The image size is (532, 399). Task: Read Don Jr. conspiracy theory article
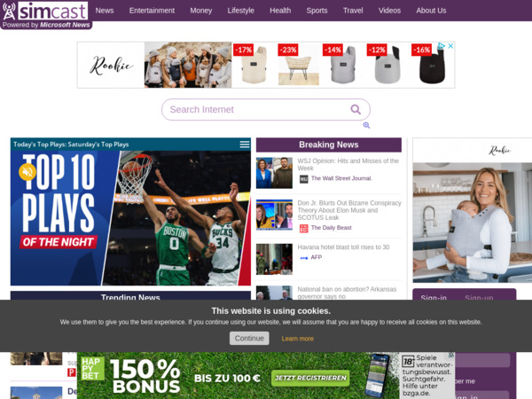[349, 210]
